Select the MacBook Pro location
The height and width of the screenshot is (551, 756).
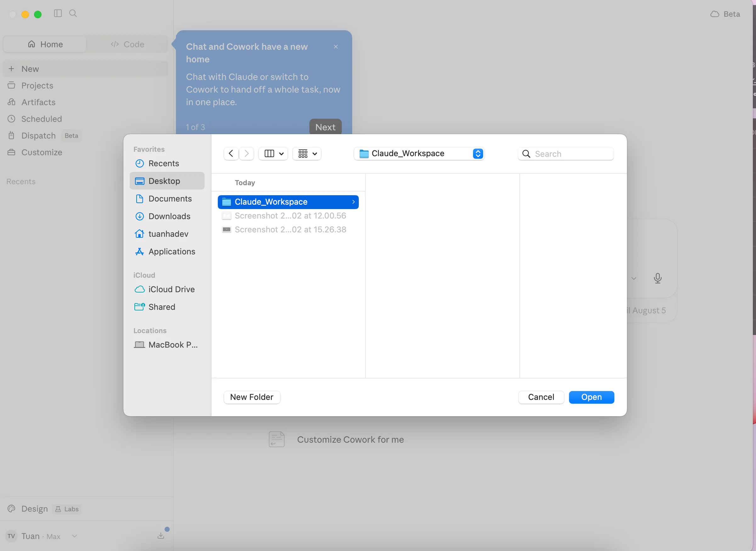tap(167, 344)
